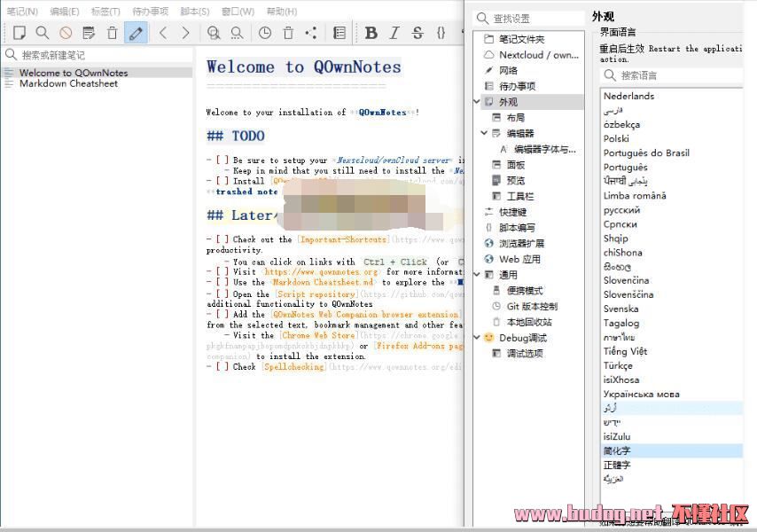Click the trash icon beside the highlighted pencil
This screenshot has height=532, width=757.
tap(112, 33)
